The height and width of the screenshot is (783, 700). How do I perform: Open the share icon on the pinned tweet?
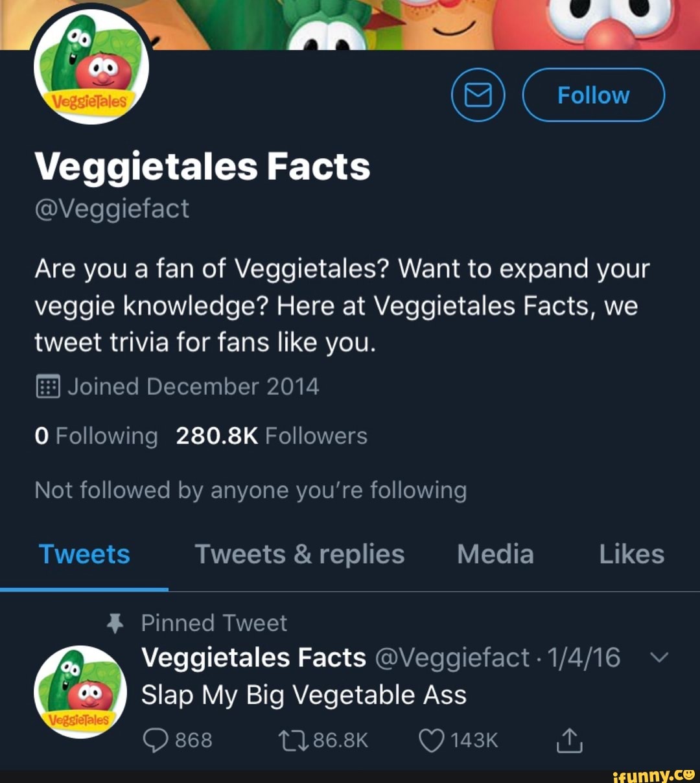click(568, 740)
